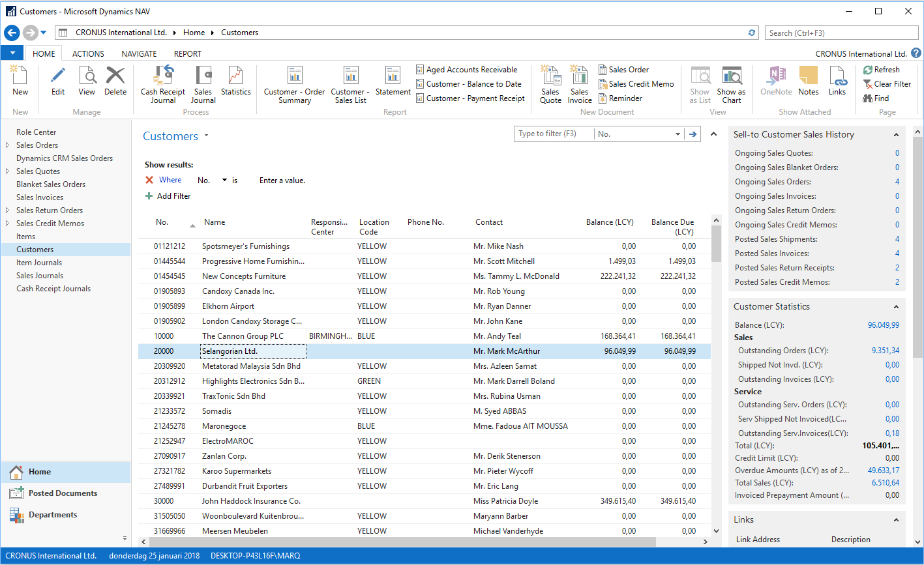Screen dimensions: 924x565
Task: Run Customer - Balance to Date report
Action: 469,84
